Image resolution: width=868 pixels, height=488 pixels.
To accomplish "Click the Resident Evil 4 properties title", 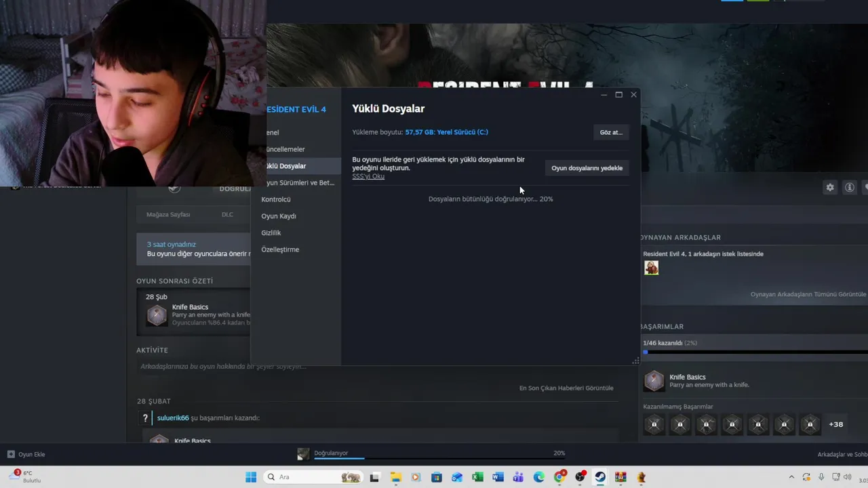I will [296, 109].
